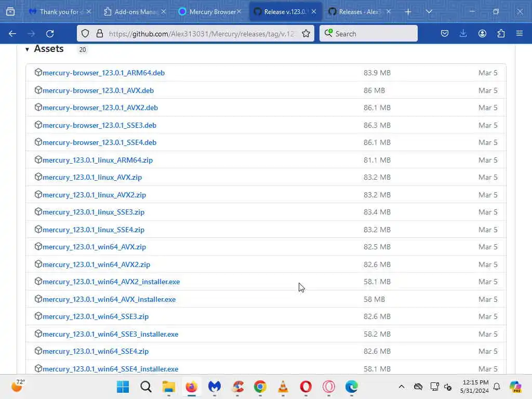Download mercury_123.0.1_win64_AVX2_installer.exe
This screenshot has height=399, width=532.
click(x=111, y=282)
